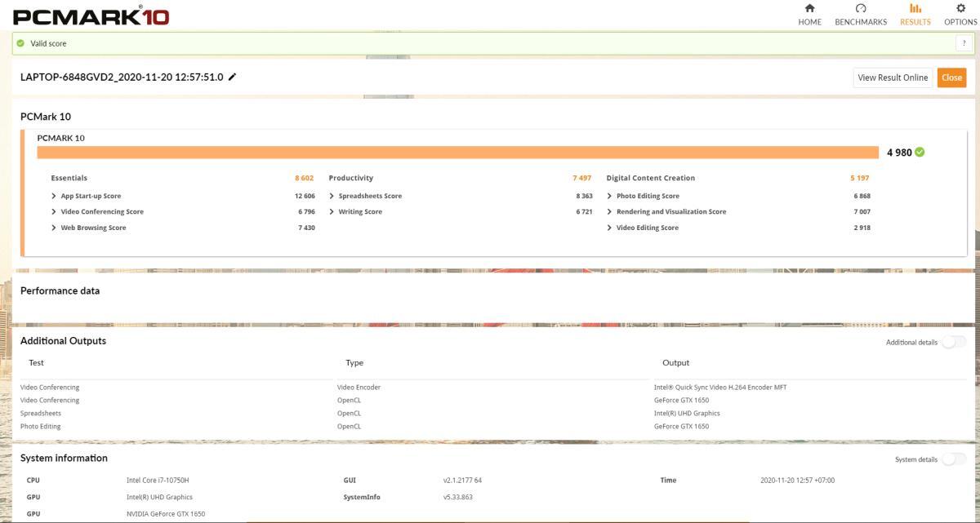Viewport: 980px width, 523px height.
Task: Click the PCMark 10 orange score bar
Action: (x=457, y=153)
